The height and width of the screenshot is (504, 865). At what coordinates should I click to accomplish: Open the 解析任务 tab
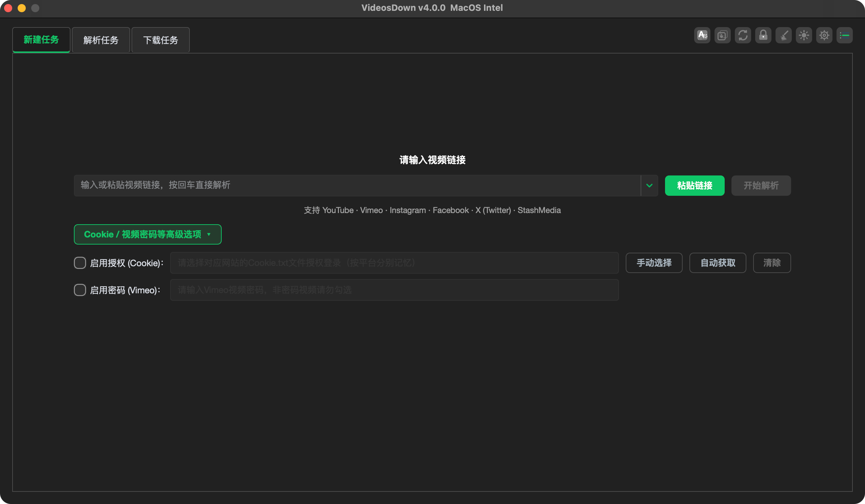coord(101,40)
